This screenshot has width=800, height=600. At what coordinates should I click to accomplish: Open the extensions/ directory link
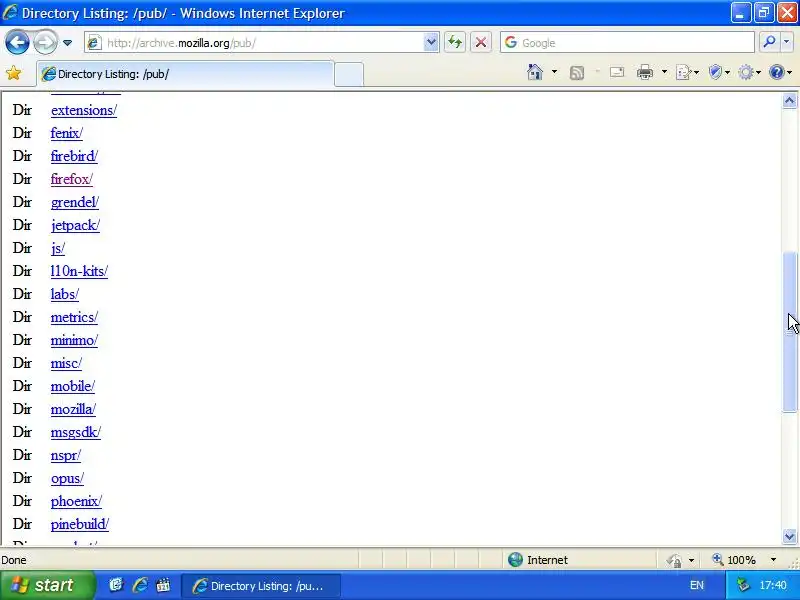(x=84, y=110)
